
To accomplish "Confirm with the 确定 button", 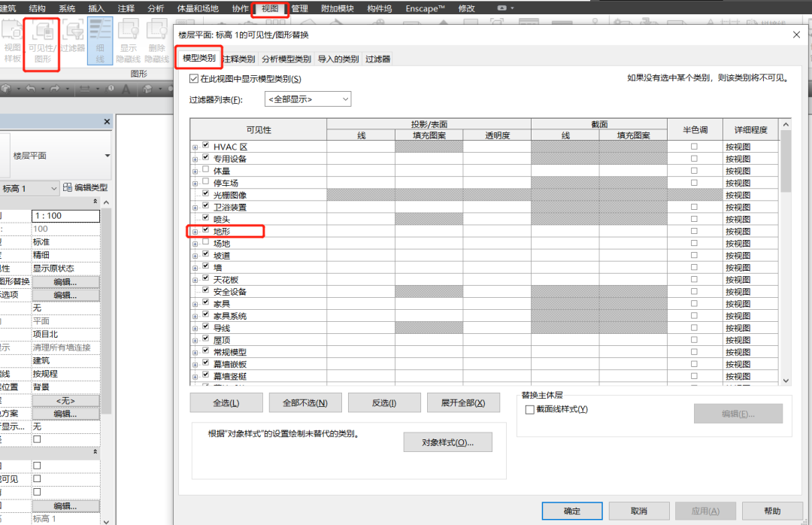I will [x=572, y=511].
